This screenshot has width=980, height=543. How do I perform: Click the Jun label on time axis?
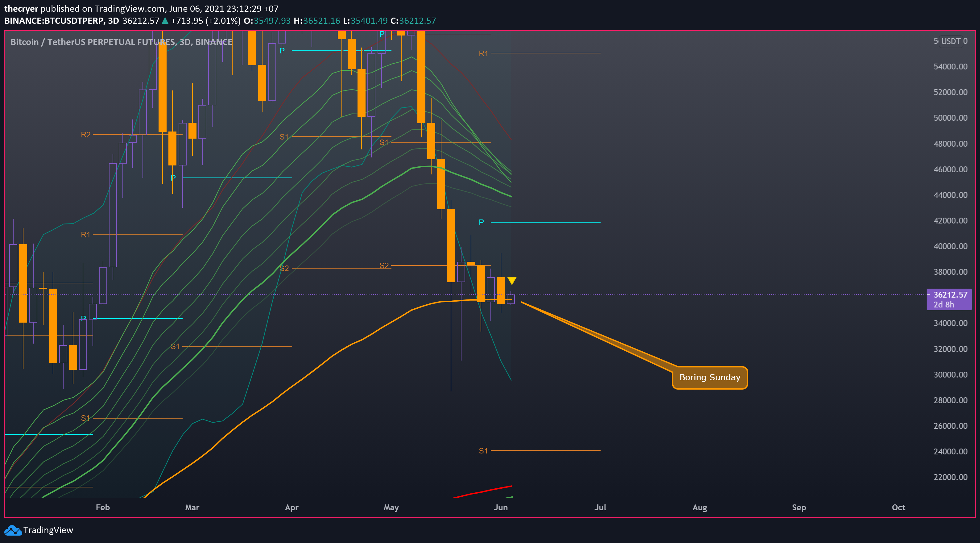(501, 507)
